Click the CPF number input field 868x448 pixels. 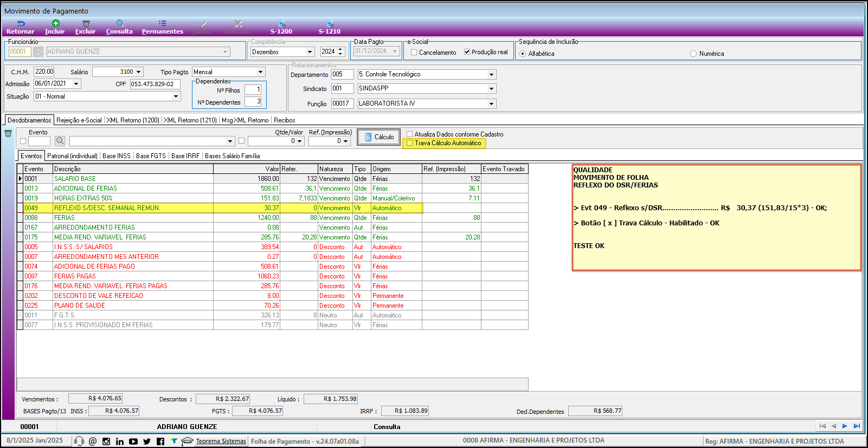155,84
